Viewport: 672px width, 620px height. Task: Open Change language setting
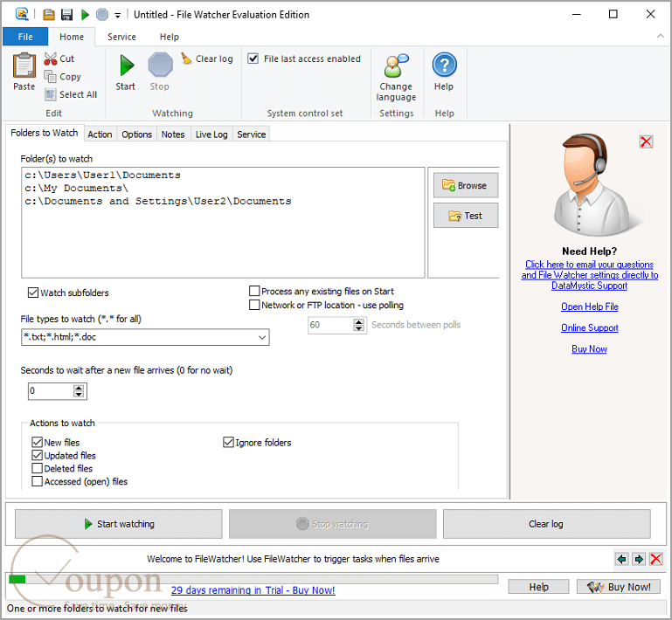pyautogui.click(x=396, y=78)
